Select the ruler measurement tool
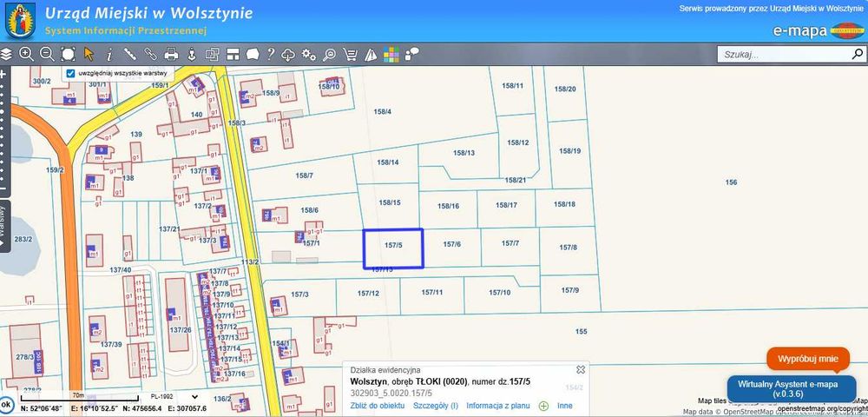The width and height of the screenshot is (868, 417). pyautogui.click(x=130, y=54)
